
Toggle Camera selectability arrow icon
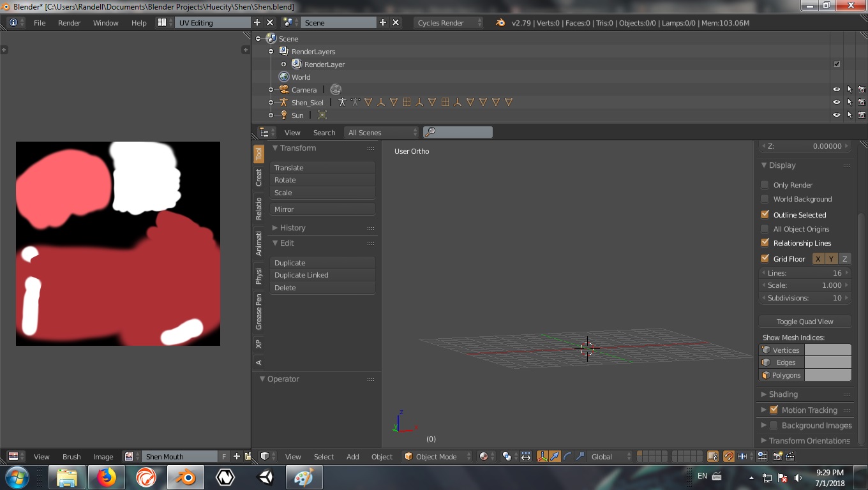(x=849, y=89)
